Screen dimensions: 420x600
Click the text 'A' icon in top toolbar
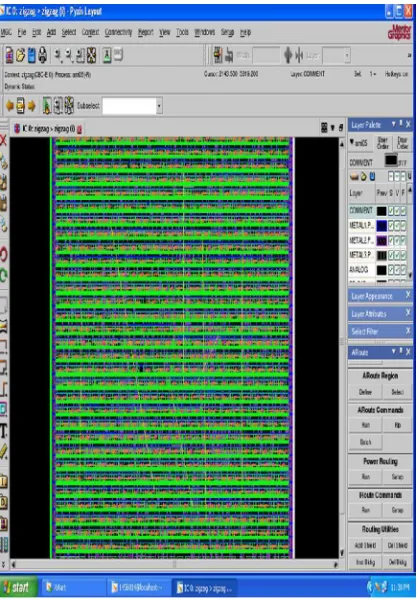coord(107,56)
